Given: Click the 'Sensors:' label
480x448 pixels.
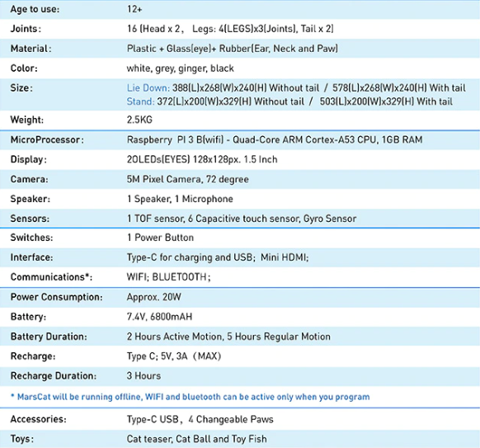Looking at the screenshot, I should coord(30,219).
